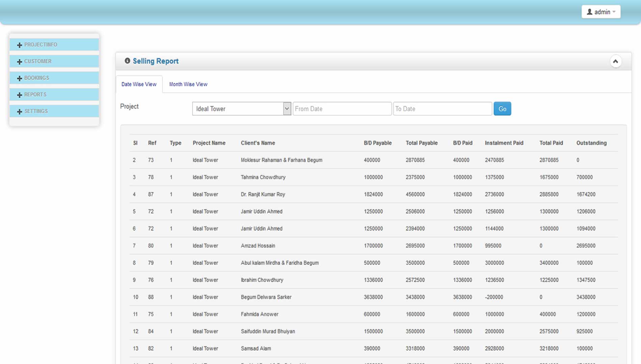Select client Saifuddin Murad Bhuiyan
Screen dimensions: 641x364
[268, 331]
